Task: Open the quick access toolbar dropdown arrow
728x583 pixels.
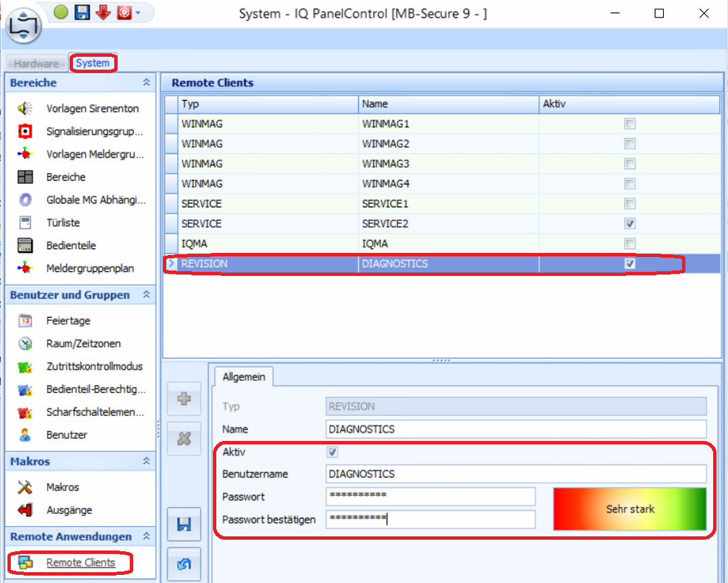Action: pyautogui.click(x=138, y=13)
